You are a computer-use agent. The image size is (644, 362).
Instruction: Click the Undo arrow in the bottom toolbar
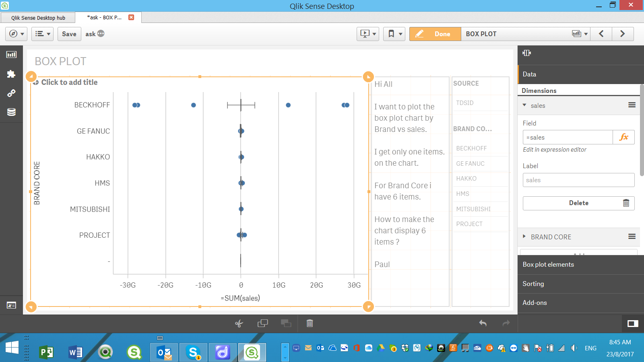(483, 323)
